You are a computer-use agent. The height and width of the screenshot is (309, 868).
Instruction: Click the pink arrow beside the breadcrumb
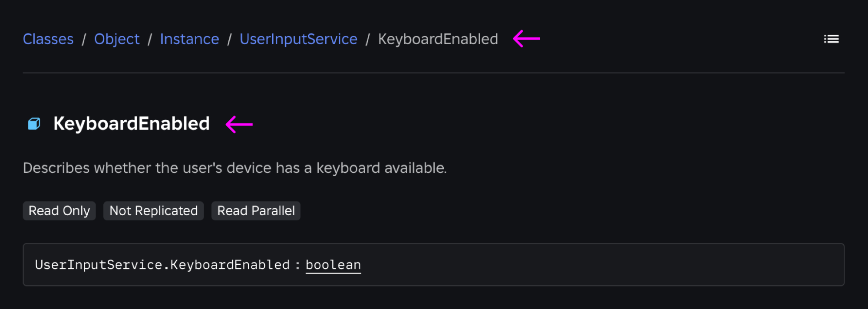pyautogui.click(x=526, y=39)
